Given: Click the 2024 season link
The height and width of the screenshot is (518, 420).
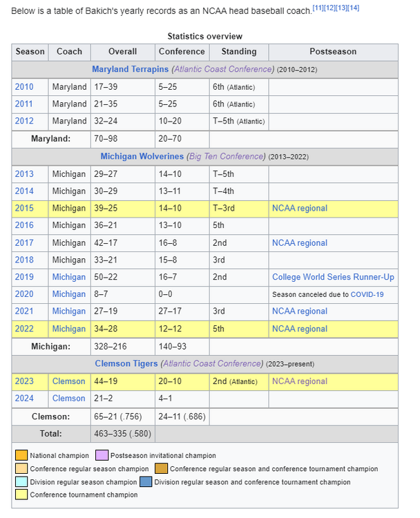Looking at the screenshot, I should (24, 399).
